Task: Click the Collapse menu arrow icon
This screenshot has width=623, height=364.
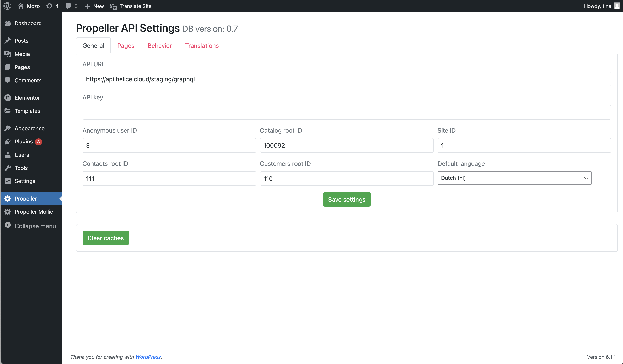Action: (x=8, y=225)
